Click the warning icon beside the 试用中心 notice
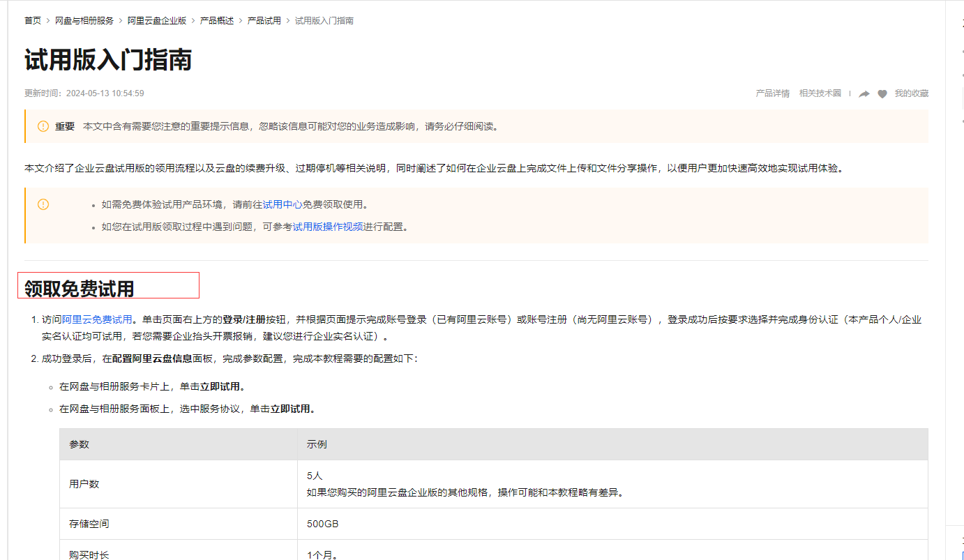 point(43,204)
